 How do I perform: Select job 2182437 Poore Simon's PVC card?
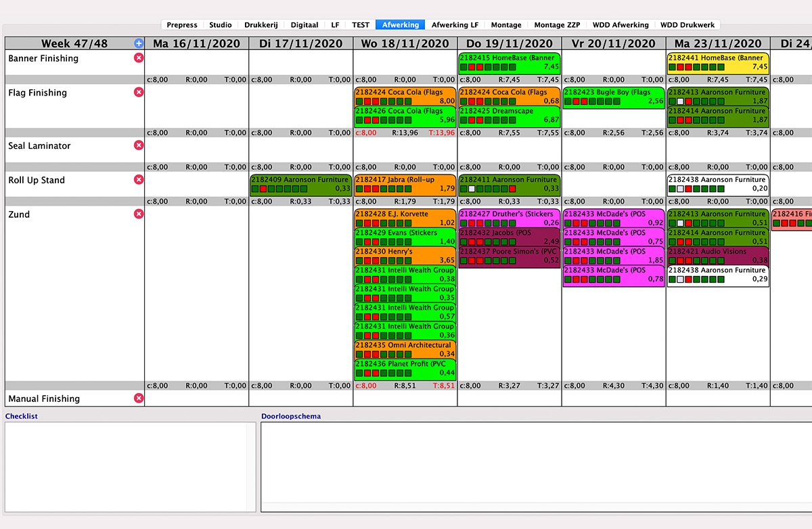pyautogui.click(x=510, y=256)
